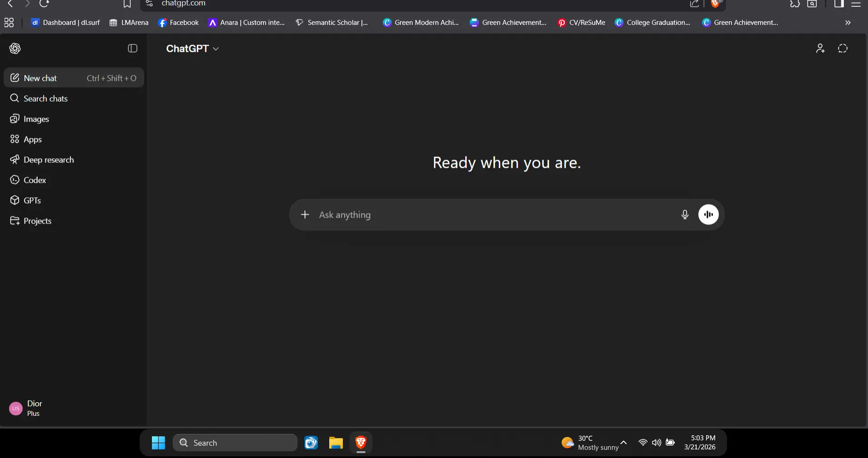The width and height of the screenshot is (868, 458).
Task: Show hidden system tray icons
Action: (x=624, y=443)
